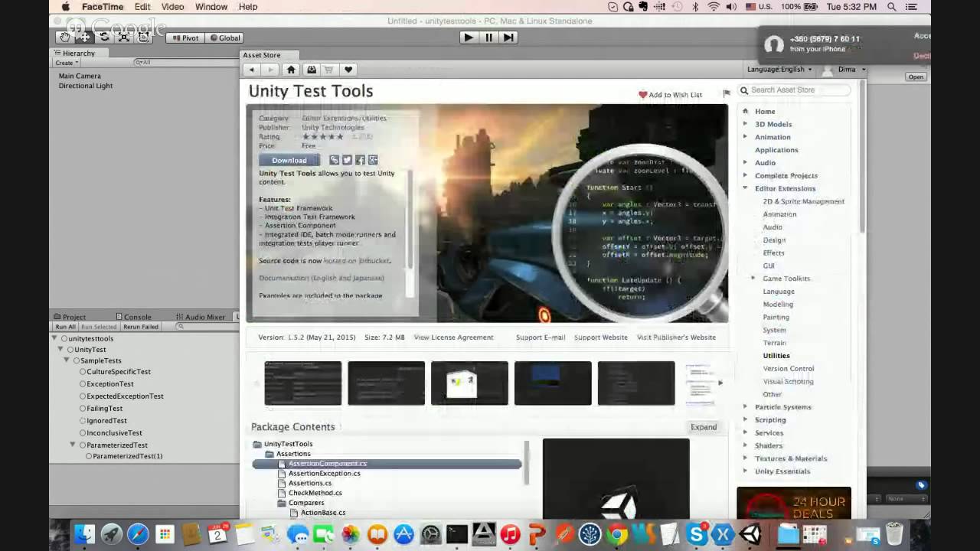This screenshot has height=551, width=980.
Task: Share asset via Facebook icon
Action: (x=360, y=160)
